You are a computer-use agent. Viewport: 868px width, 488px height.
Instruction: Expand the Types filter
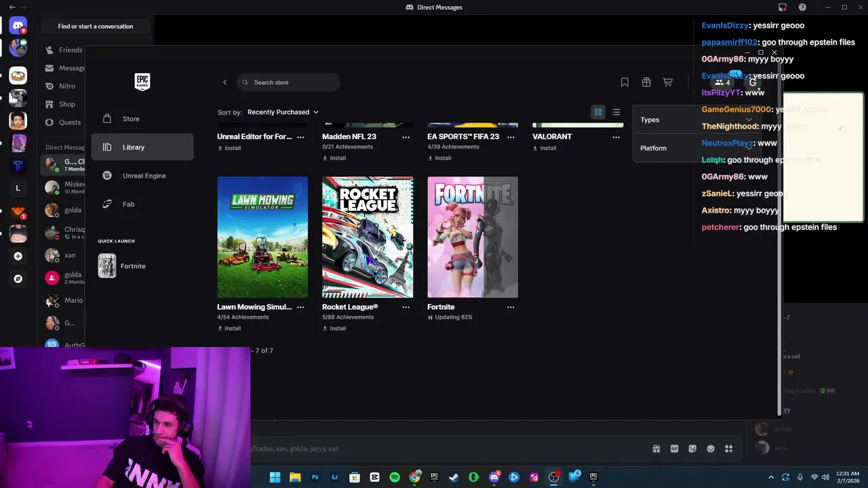[x=696, y=120]
